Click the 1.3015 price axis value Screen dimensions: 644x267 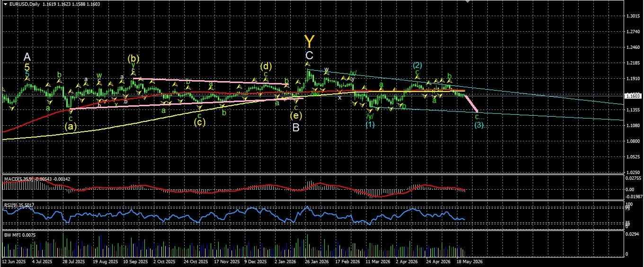click(x=633, y=16)
